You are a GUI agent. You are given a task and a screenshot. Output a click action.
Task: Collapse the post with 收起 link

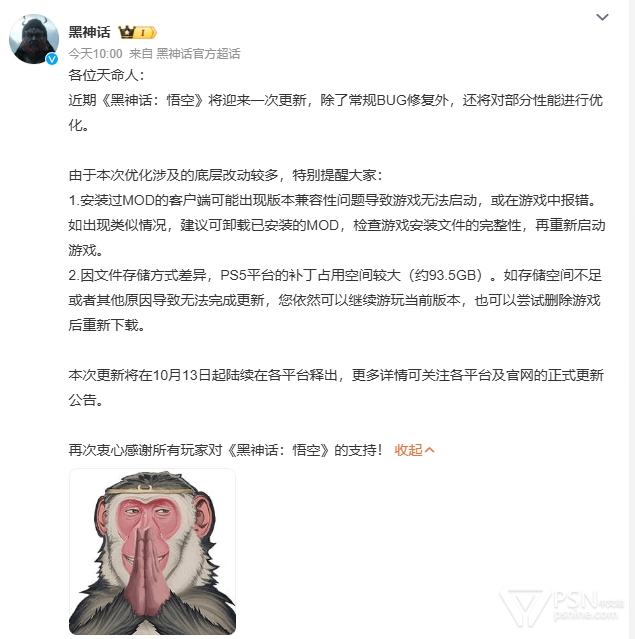pyautogui.click(x=414, y=450)
